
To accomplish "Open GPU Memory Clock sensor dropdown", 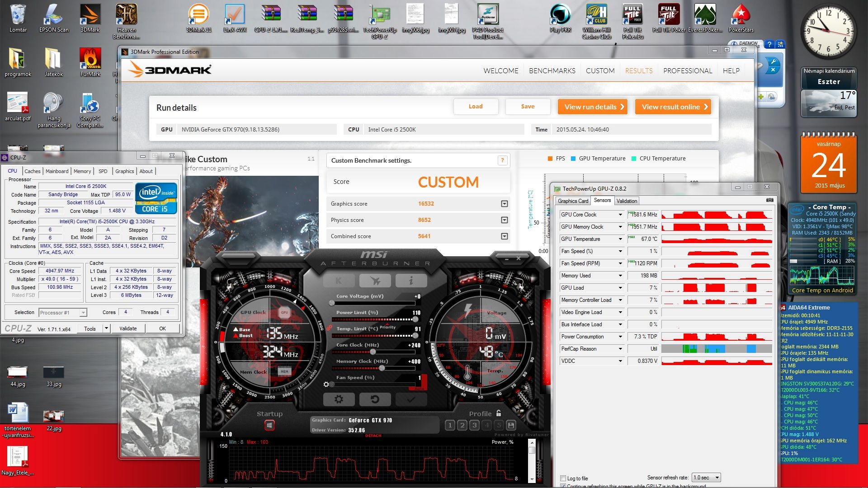I will tap(620, 227).
